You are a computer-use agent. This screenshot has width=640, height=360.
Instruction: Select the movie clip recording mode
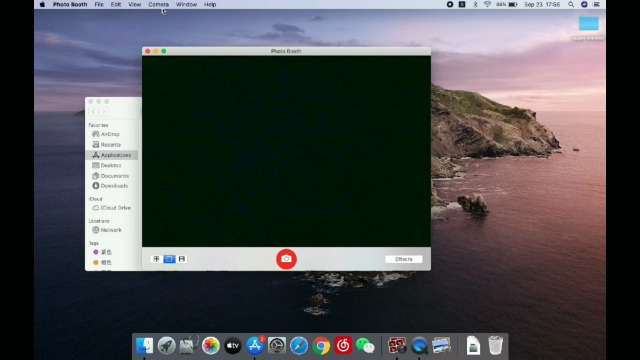(182, 259)
